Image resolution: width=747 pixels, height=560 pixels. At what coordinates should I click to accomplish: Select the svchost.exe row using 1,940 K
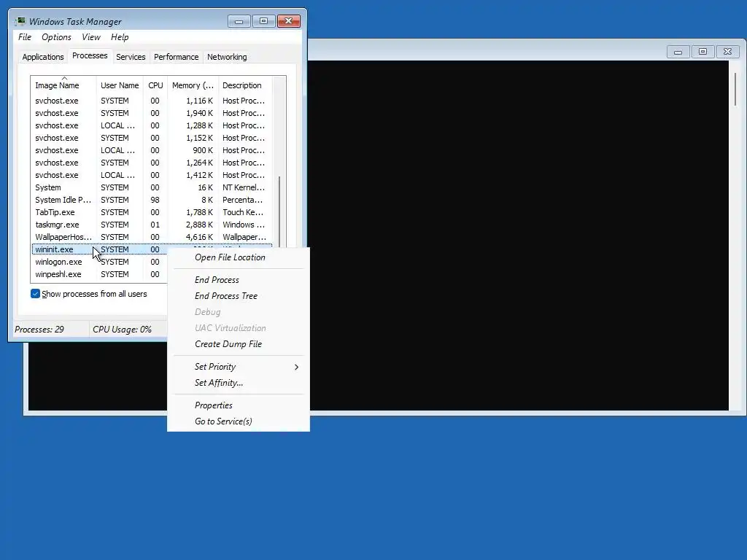(x=152, y=113)
